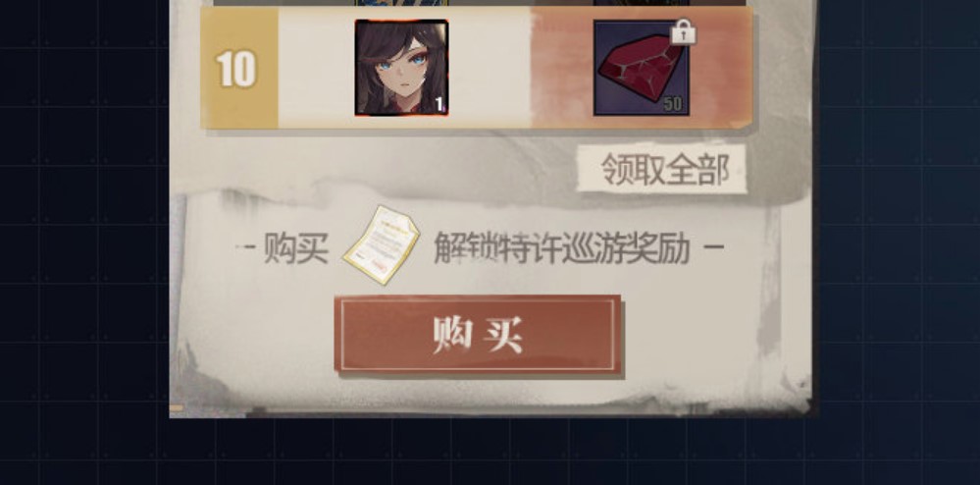
Task: Click the quantity 50 on gem icon
Action: (673, 104)
